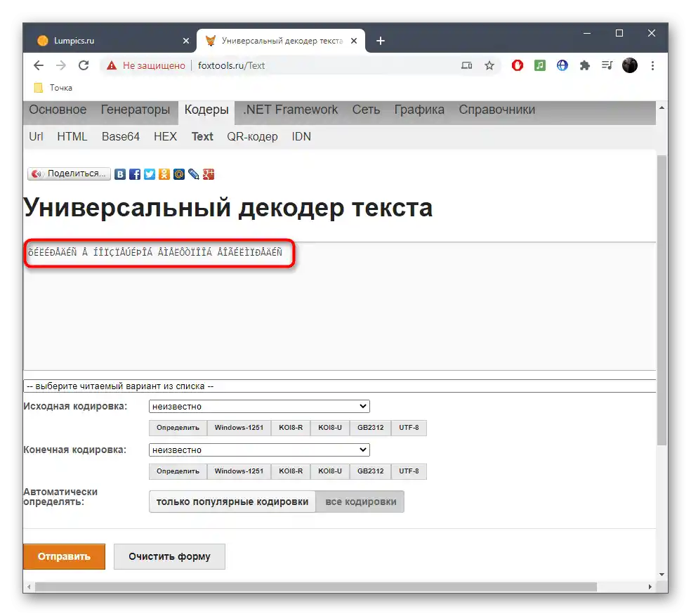The image size is (691, 616).
Task: Select the Кодеры menu tab
Action: coord(206,110)
